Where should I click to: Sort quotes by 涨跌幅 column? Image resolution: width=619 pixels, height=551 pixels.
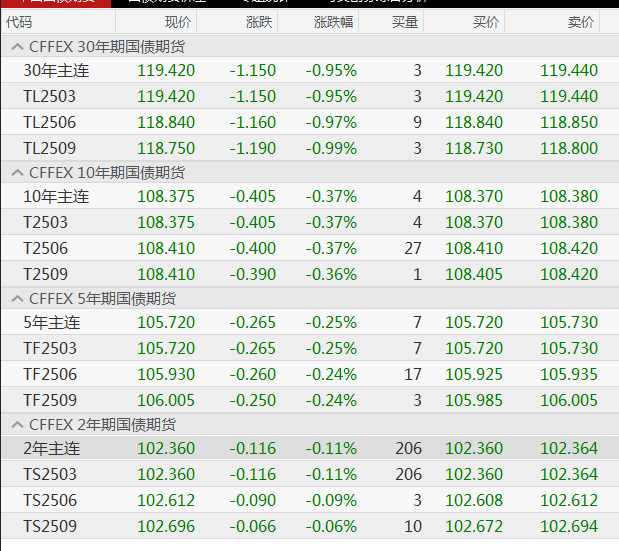pyautogui.click(x=333, y=21)
